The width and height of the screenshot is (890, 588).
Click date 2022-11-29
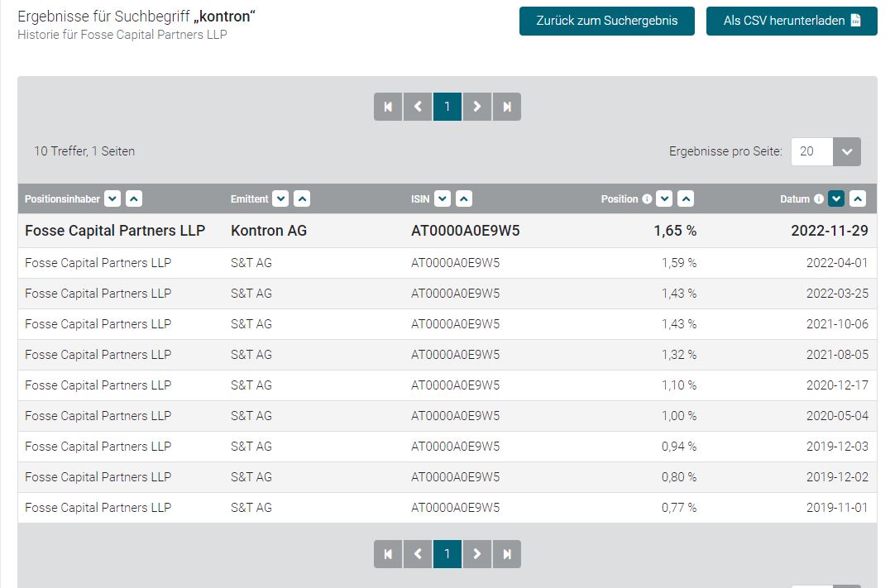coord(830,231)
